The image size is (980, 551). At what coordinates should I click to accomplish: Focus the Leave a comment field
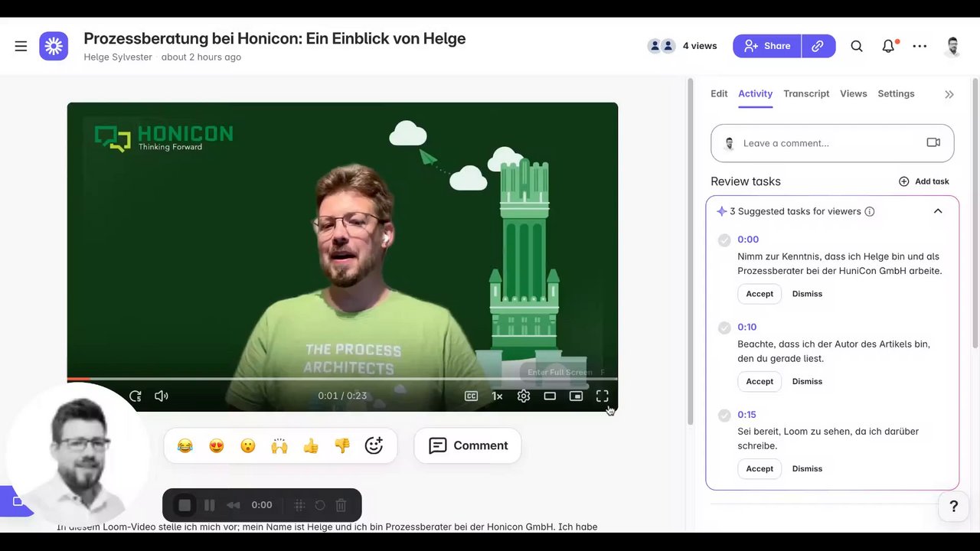click(x=832, y=143)
